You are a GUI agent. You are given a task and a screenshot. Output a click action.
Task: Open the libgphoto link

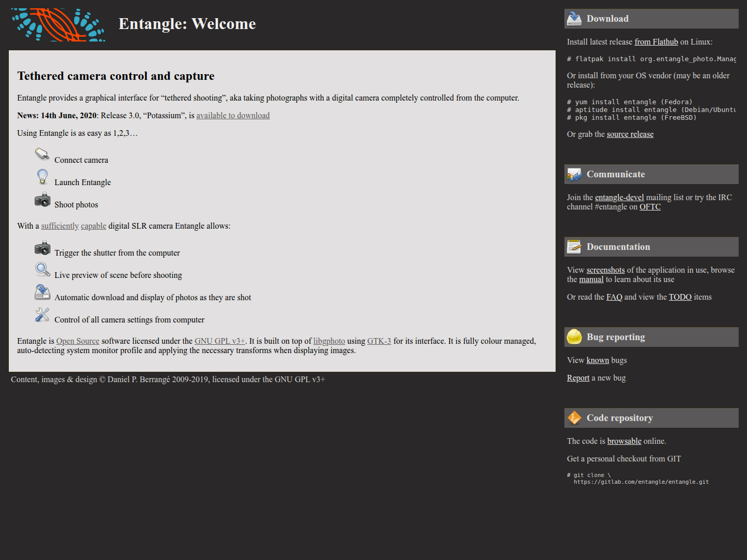pyautogui.click(x=329, y=341)
